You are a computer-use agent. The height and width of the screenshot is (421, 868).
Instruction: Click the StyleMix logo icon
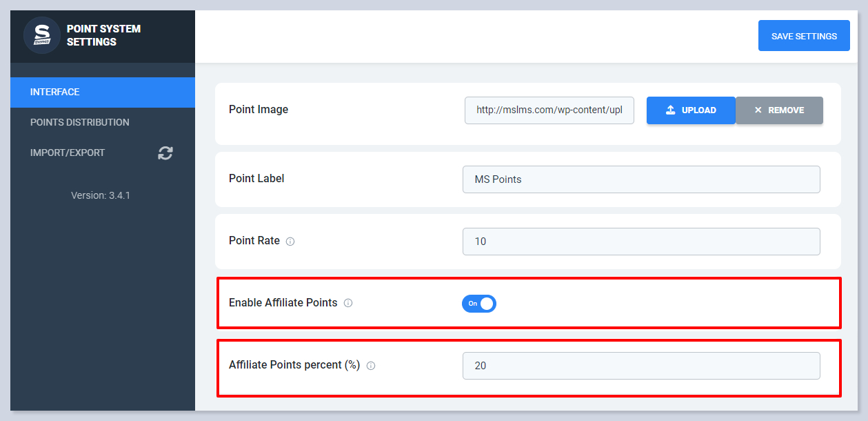[x=42, y=35]
